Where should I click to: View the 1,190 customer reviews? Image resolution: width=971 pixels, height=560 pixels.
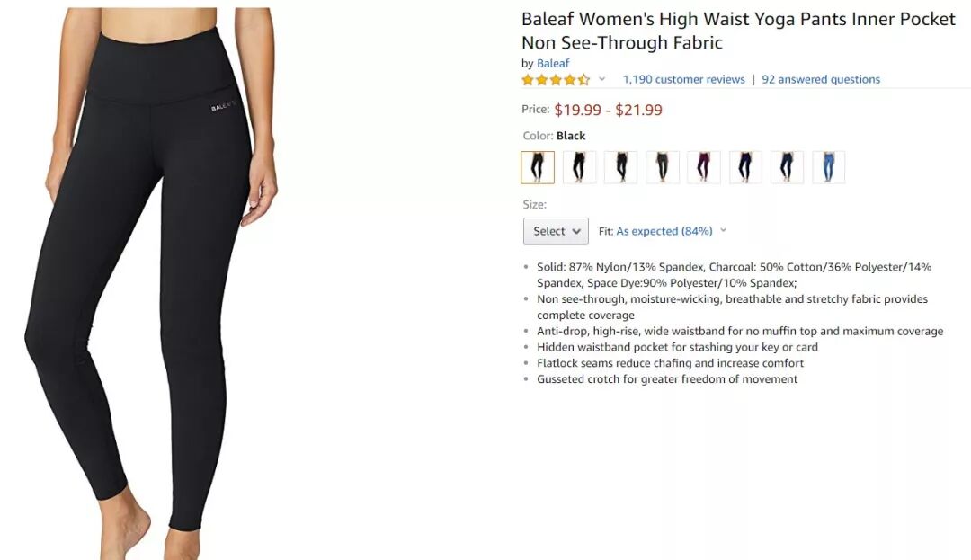tap(683, 79)
